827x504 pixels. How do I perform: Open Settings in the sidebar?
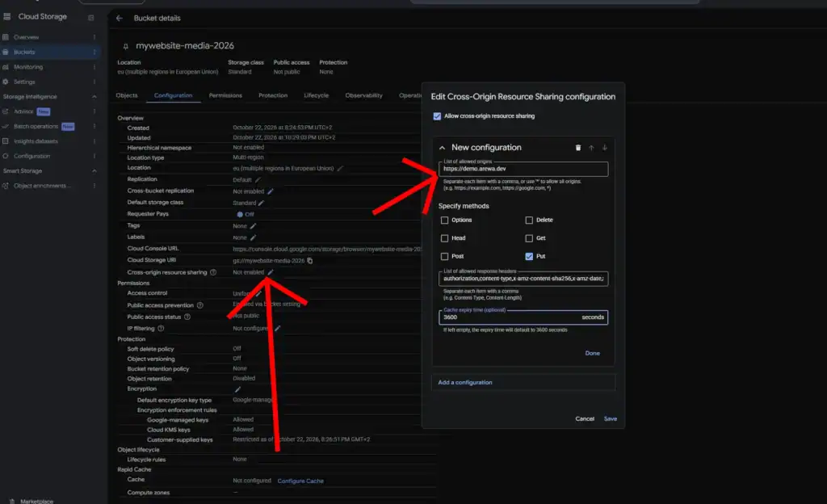[x=24, y=82]
